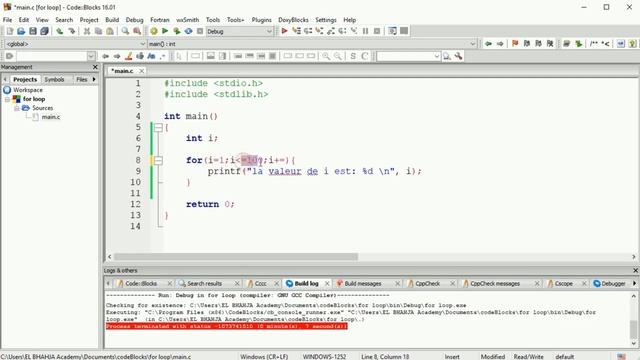Click 'return 0;' on line 12
Image resolution: width=640 pixels, height=360 pixels.
pos(210,204)
